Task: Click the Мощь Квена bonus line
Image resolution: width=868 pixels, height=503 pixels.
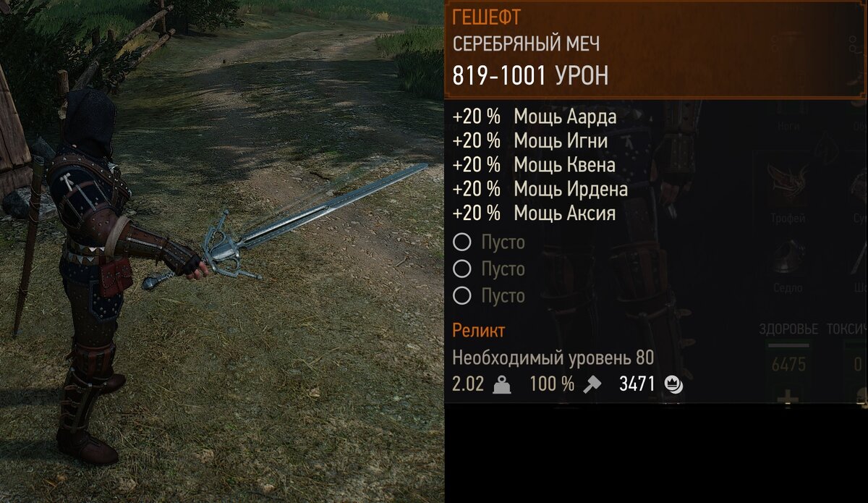Action: tap(534, 165)
